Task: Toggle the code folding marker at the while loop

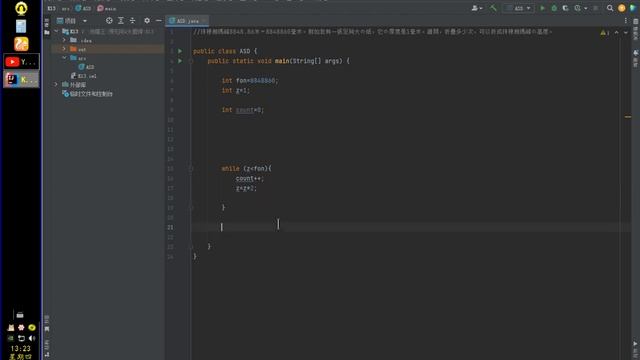Action: pos(191,169)
